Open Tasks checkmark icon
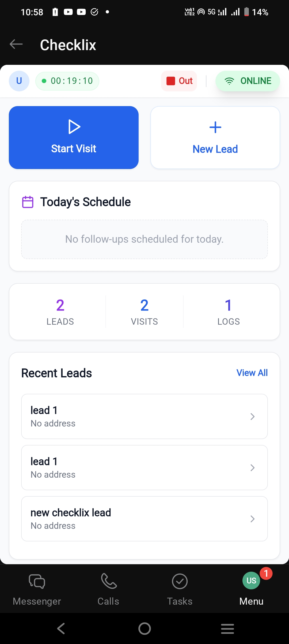289x644 pixels. (180, 581)
